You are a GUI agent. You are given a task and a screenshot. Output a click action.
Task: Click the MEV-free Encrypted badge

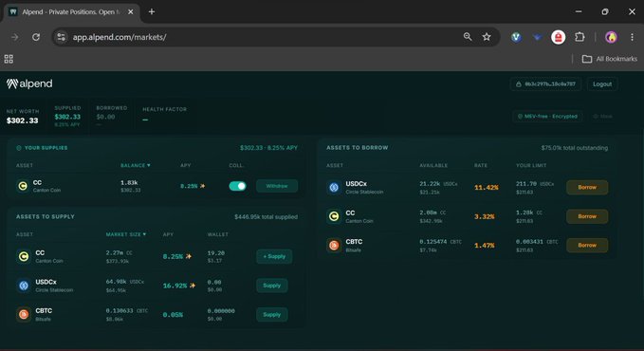547,117
